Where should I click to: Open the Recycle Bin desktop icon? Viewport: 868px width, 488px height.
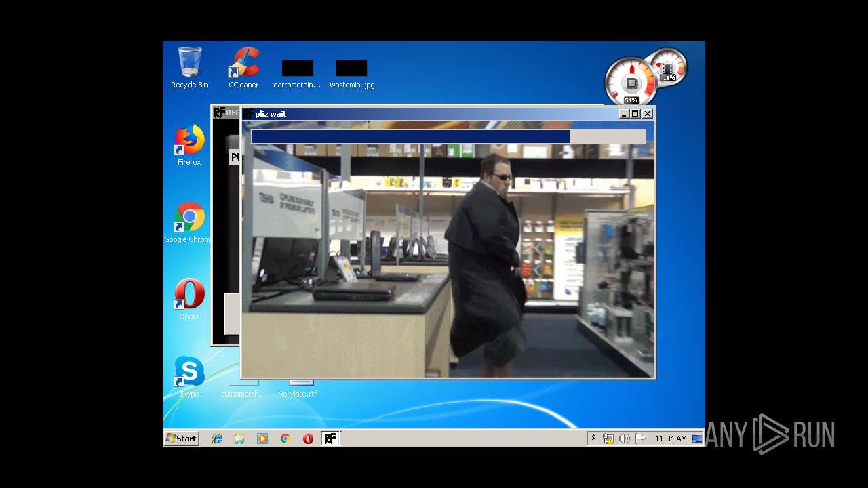189,68
